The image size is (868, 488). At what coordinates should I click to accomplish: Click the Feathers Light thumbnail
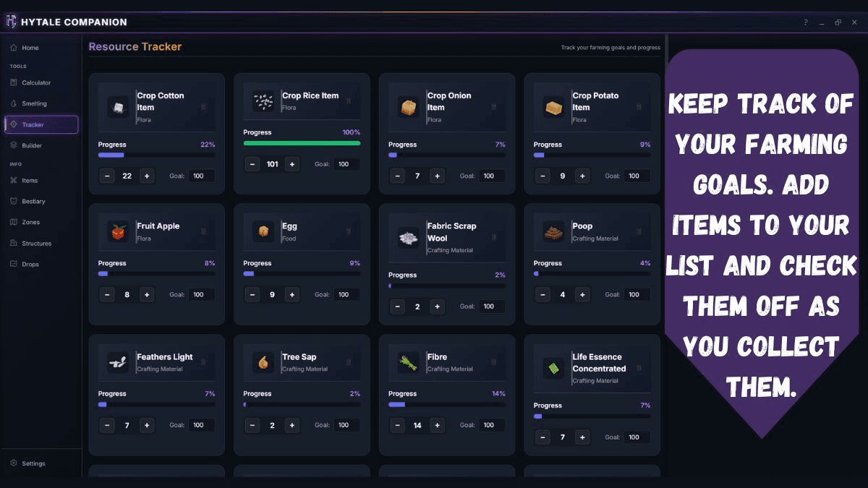click(118, 362)
